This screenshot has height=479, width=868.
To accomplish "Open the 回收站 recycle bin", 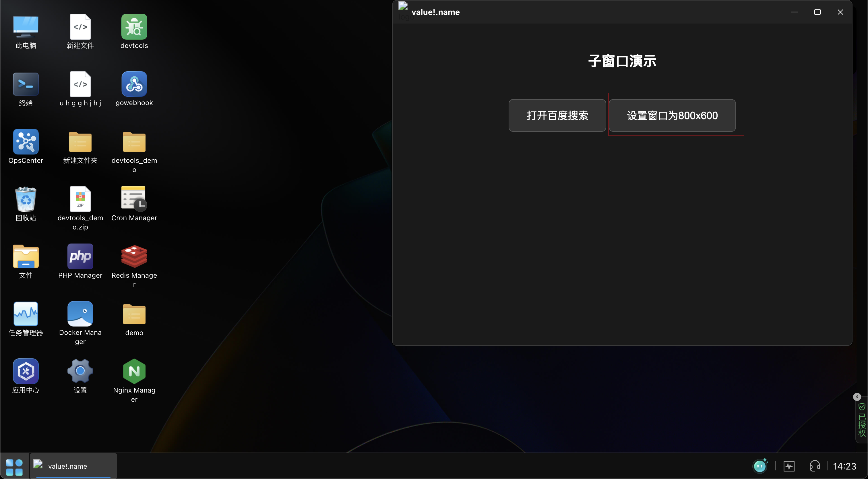I will tap(26, 199).
